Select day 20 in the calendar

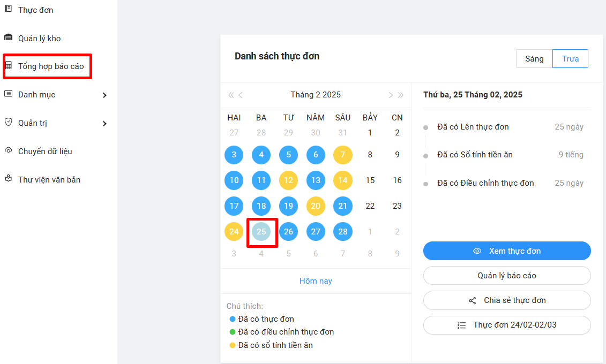coord(316,206)
